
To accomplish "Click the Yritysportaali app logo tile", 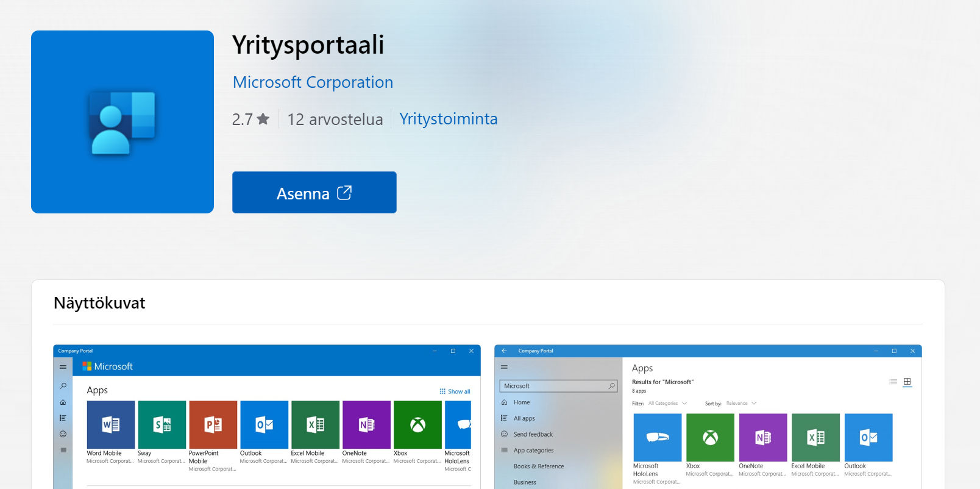I will pos(122,122).
